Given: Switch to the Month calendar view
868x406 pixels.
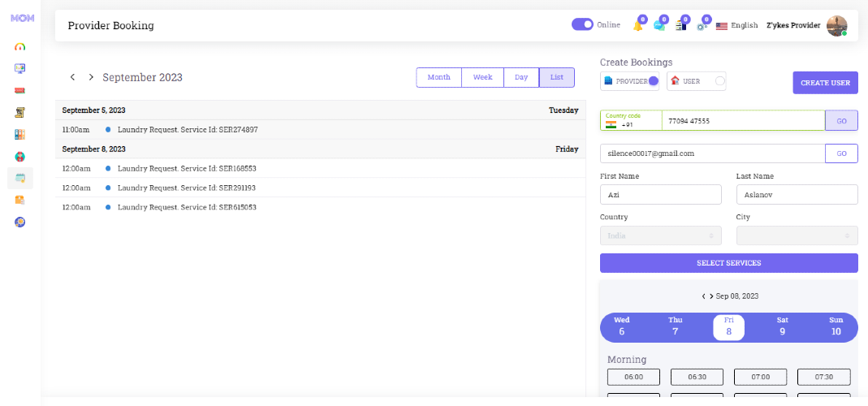Looking at the screenshot, I should pos(438,77).
